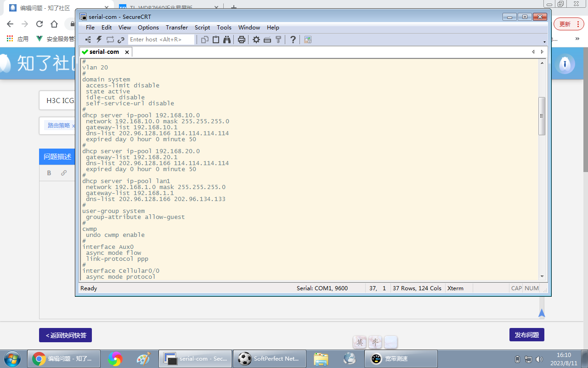Click the green connected checkmark on serial-com tab
Screen dimensions: 588x368
click(x=85, y=52)
